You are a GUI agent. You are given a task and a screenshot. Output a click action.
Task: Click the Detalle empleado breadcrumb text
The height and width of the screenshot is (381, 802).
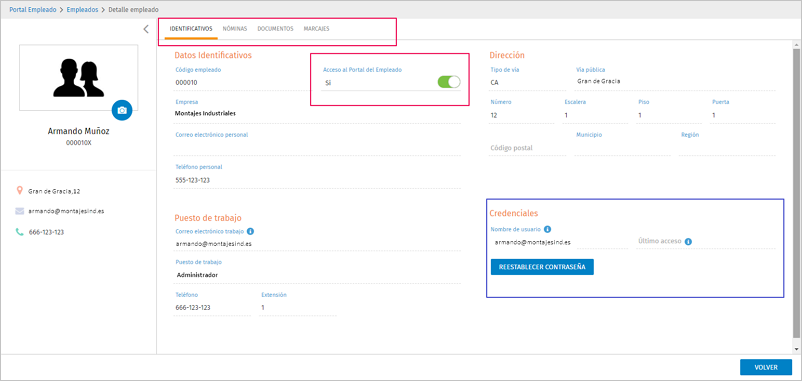(x=133, y=10)
